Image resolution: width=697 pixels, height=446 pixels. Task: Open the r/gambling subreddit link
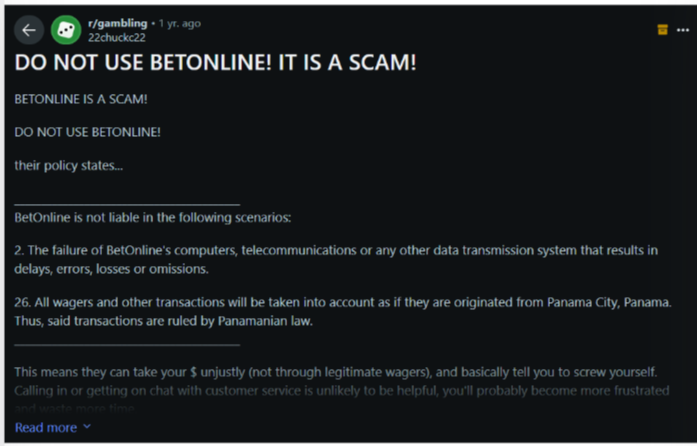[117, 23]
